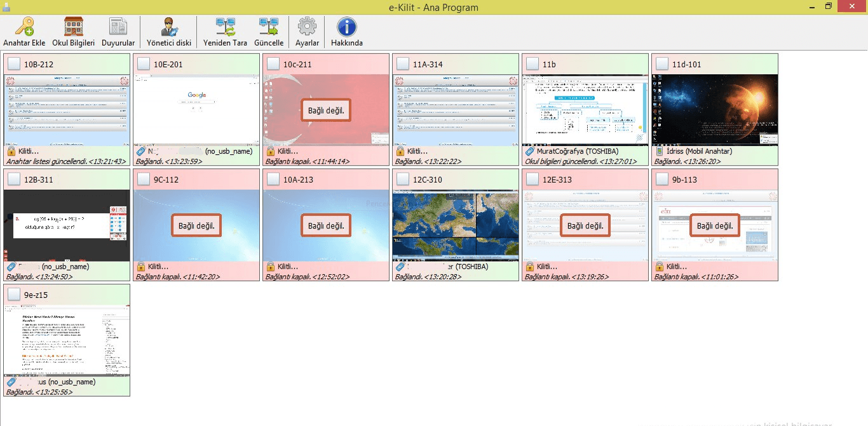Open the Duyurular announcements icon
This screenshot has height=426, width=868.
coord(118,27)
